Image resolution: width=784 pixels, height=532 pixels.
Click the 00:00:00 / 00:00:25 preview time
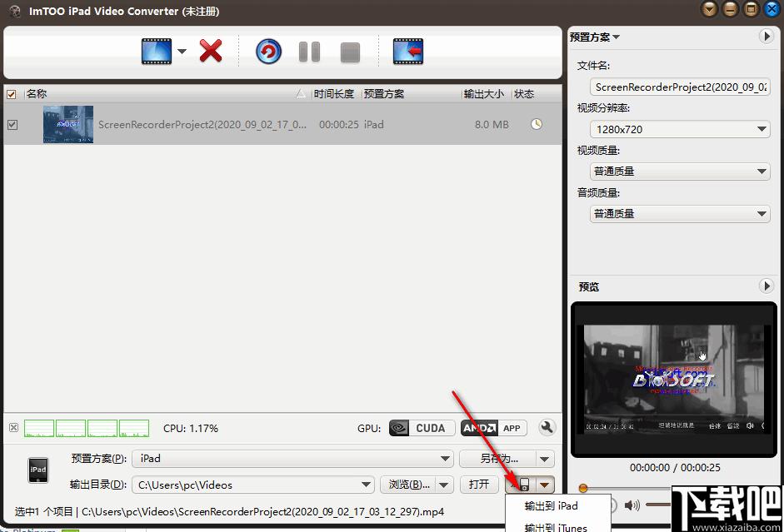coord(675,468)
